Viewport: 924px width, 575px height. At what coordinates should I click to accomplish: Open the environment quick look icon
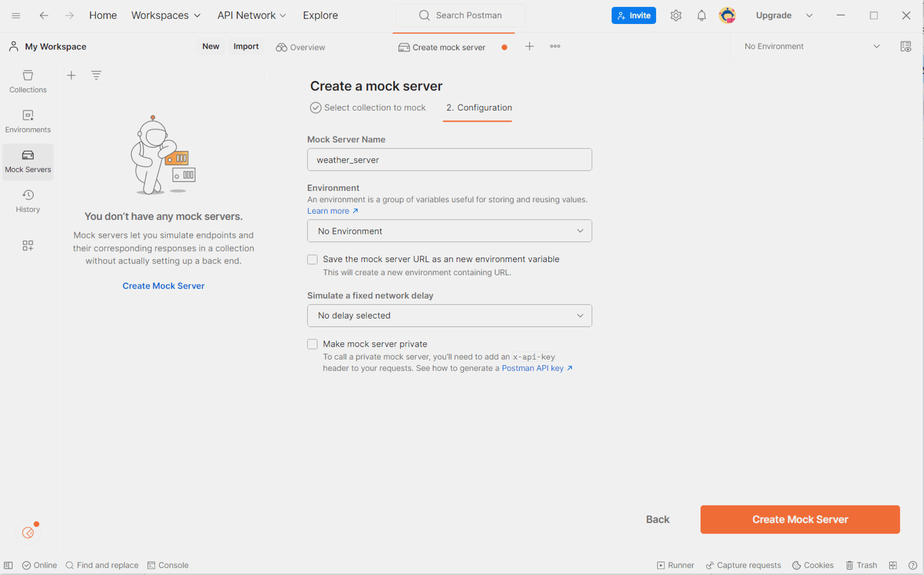pos(906,46)
